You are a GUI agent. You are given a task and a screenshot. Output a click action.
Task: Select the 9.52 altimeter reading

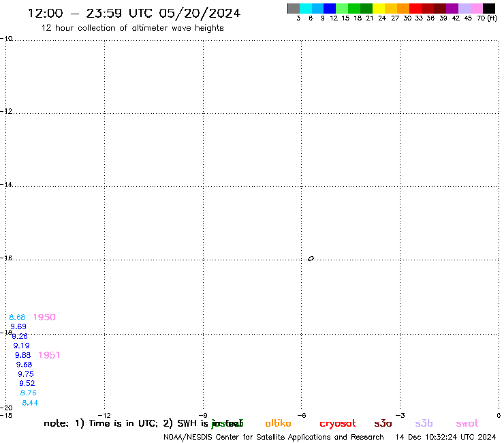27,383
